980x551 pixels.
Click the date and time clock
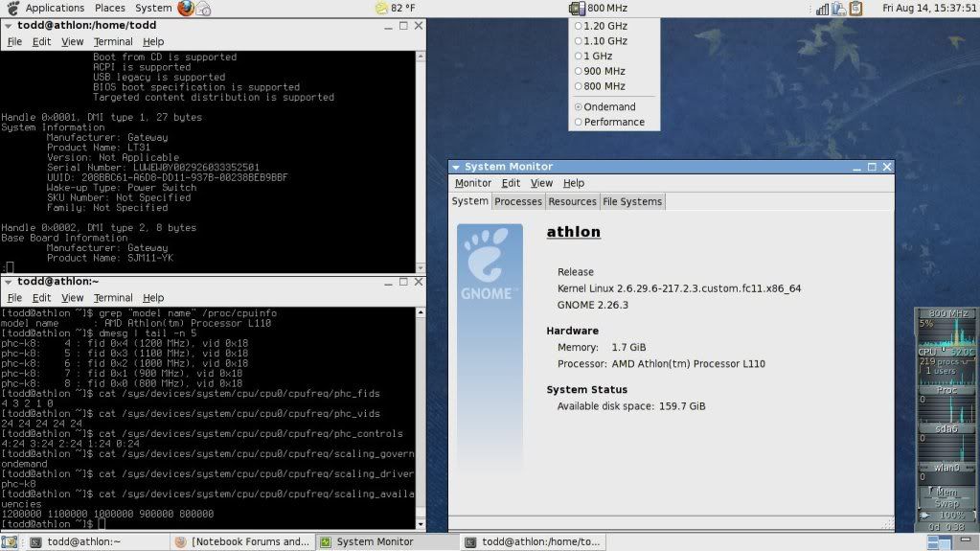929,8
